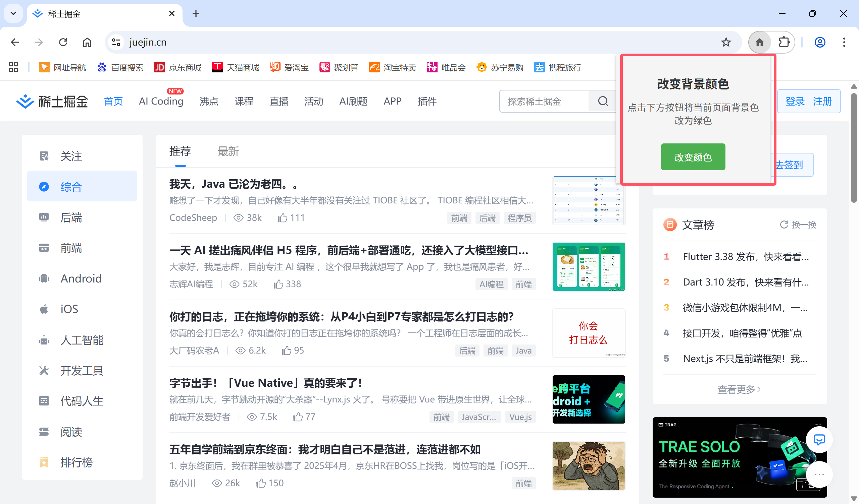Click the search magnifier icon
859x504 pixels.
[603, 101]
